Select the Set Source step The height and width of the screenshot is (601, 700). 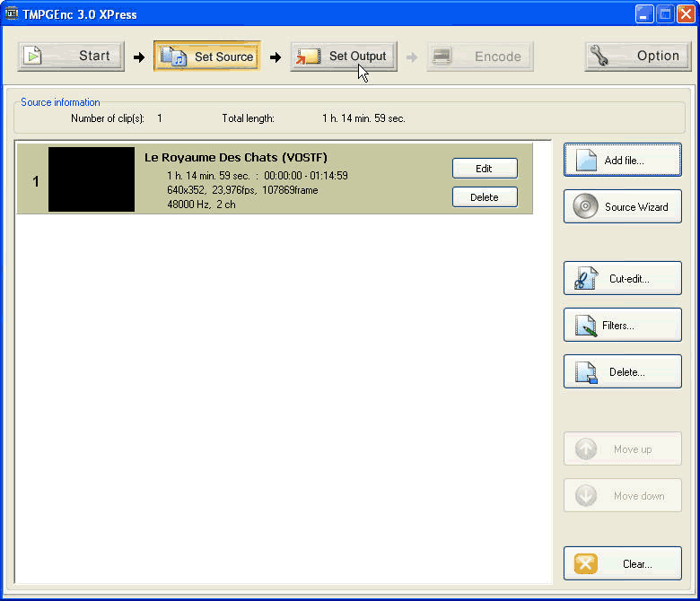[207, 56]
